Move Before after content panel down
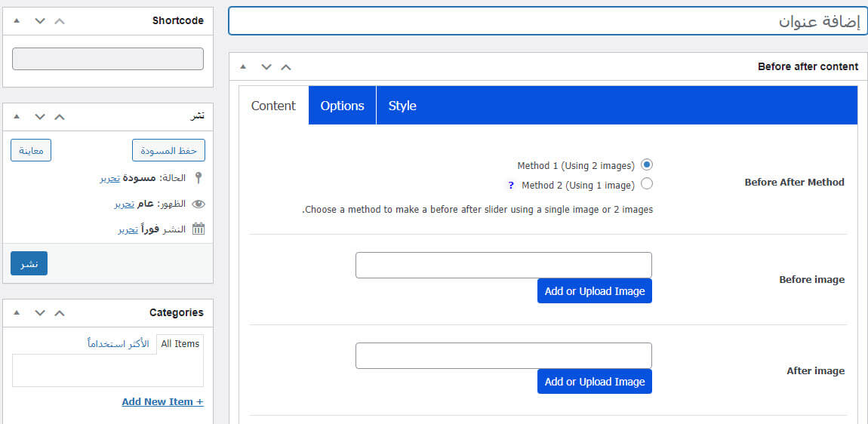This screenshot has height=424, width=868. [x=266, y=66]
